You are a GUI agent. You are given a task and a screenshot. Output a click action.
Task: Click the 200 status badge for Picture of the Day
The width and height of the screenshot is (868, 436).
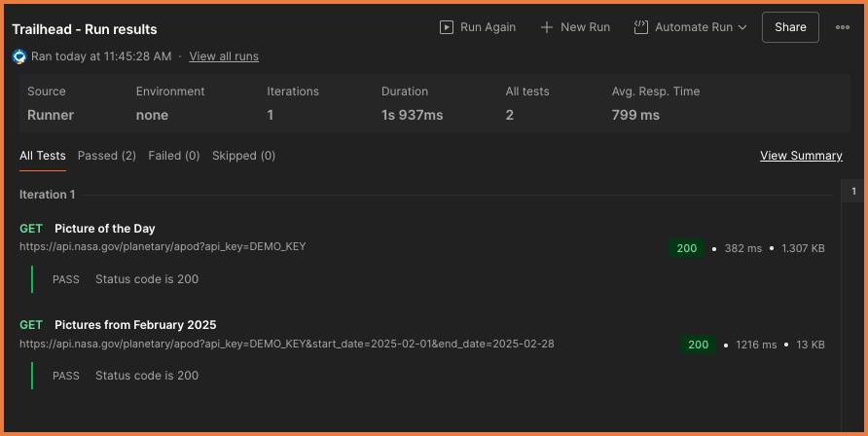point(686,248)
